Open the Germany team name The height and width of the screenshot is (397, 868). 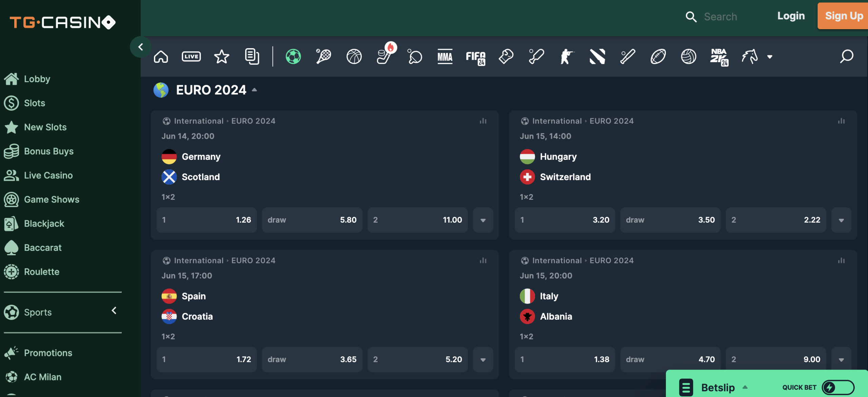(x=201, y=157)
